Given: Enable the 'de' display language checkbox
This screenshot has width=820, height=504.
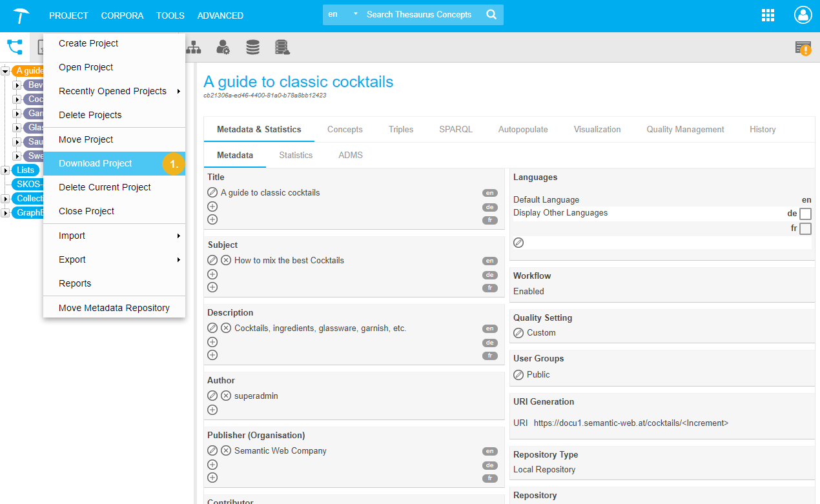Looking at the screenshot, I should click(x=805, y=214).
